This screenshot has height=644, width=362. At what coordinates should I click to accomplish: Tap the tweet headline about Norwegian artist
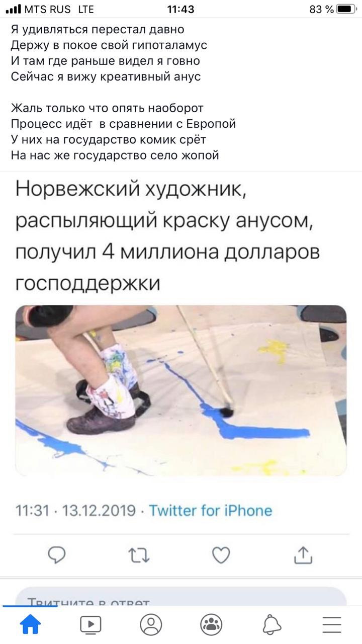click(x=167, y=236)
